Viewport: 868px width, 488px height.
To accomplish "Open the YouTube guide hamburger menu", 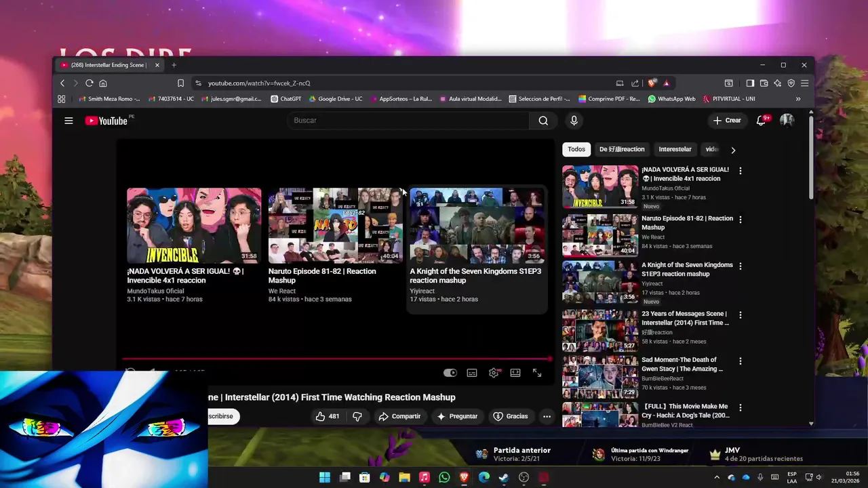I will click(68, 121).
